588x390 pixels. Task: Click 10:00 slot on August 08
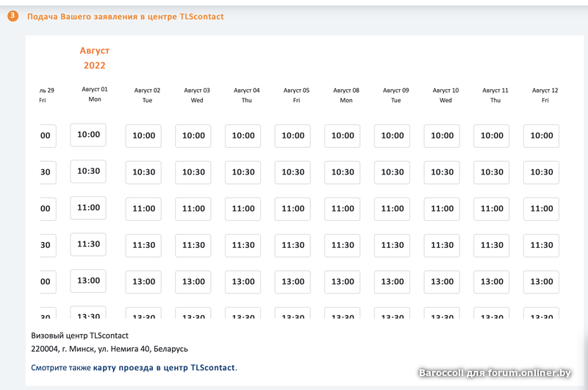(343, 135)
